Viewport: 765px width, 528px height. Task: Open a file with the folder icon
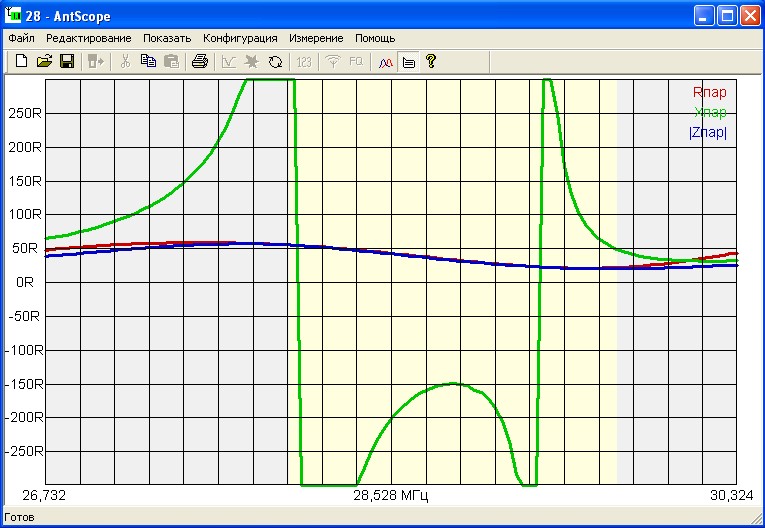tap(44, 62)
